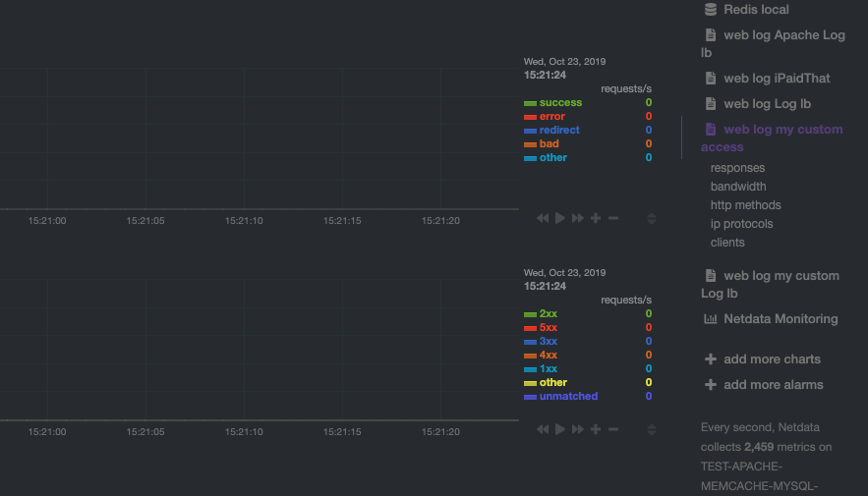Toggle the success dimension in the legend
The height and width of the screenshot is (496, 868).
pyautogui.click(x=560, y=102)
